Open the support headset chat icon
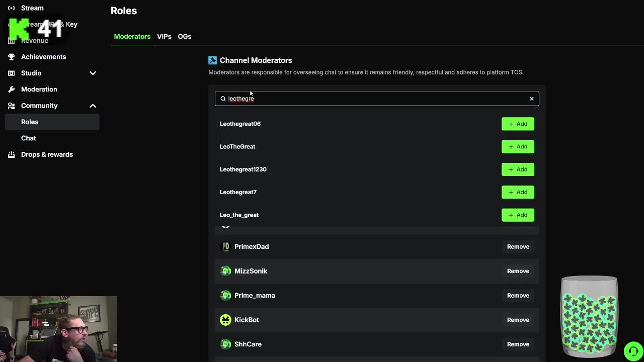This screenshot has width=644, height=362. (x=633, y=351)
